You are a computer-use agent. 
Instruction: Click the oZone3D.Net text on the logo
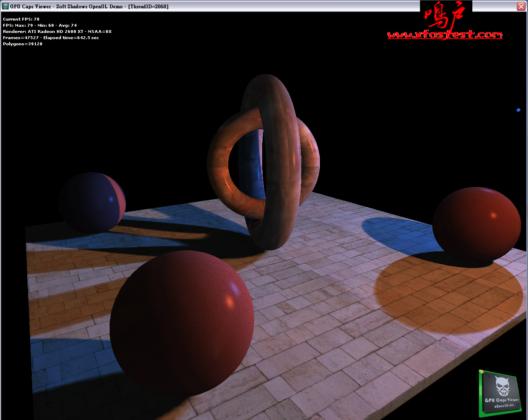(504, 406)
